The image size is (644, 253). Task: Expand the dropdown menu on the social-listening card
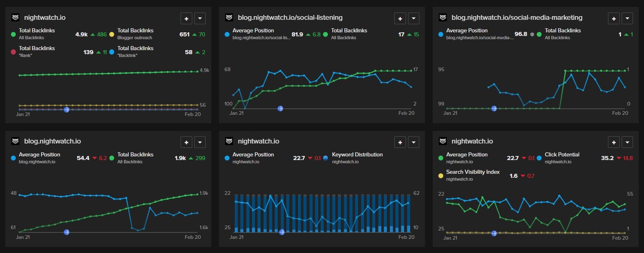(414, 19)
